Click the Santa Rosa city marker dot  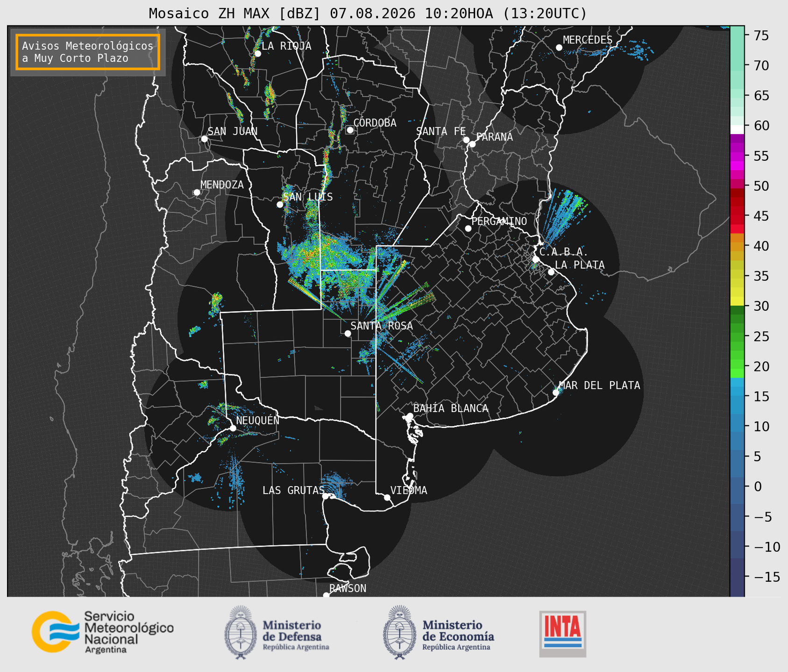click(348, 333)
